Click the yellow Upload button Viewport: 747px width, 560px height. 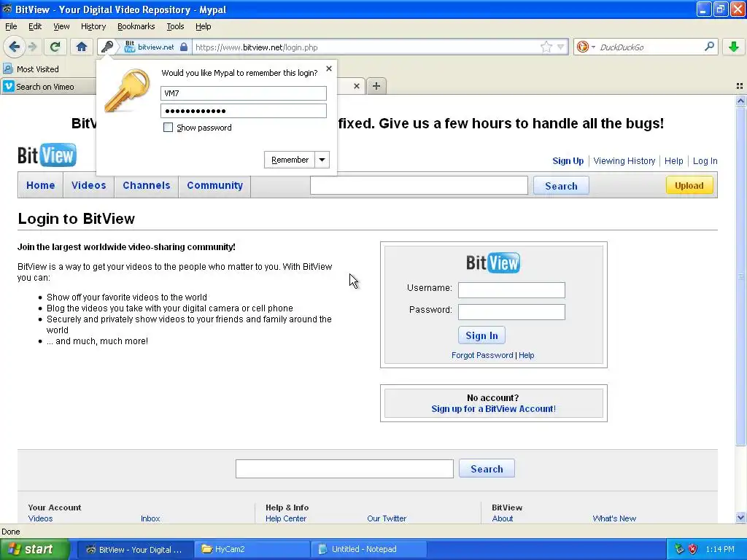pos(689,185)
